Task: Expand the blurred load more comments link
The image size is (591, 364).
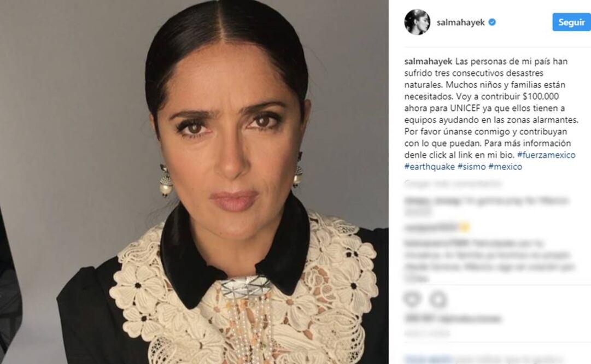Action: coord(453,184)
